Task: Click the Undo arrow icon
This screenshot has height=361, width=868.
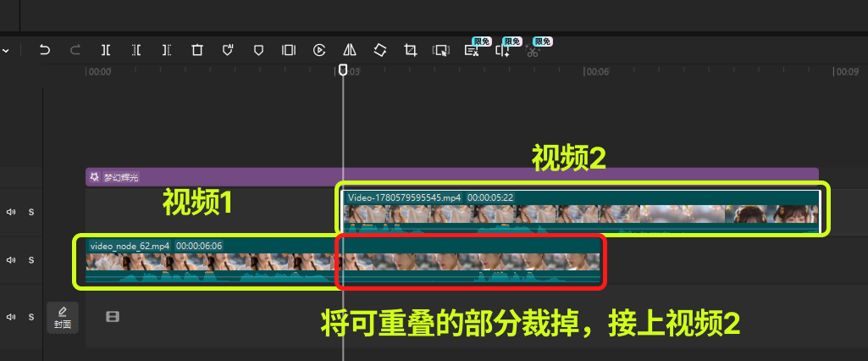Action: coord(45,50)
